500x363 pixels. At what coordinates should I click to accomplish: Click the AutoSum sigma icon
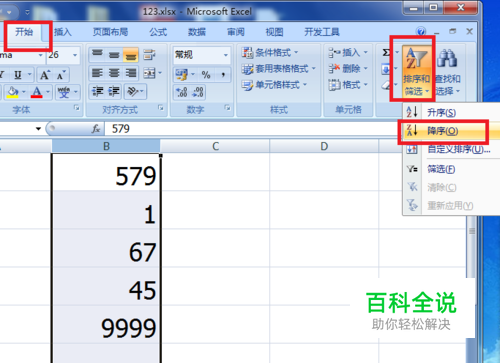386,52
